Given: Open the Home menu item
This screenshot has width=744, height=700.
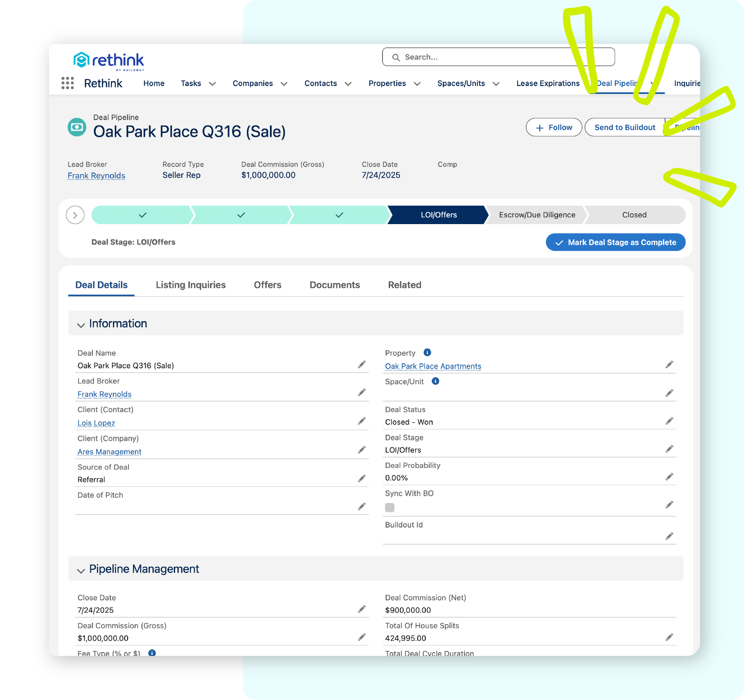Looking at the screenshot, I should pos(154,83).
